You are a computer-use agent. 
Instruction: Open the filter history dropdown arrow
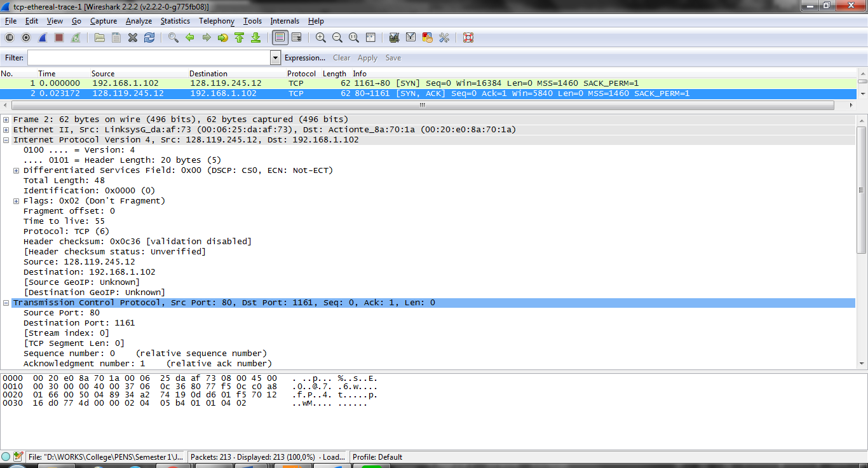[x=275, y=57]
